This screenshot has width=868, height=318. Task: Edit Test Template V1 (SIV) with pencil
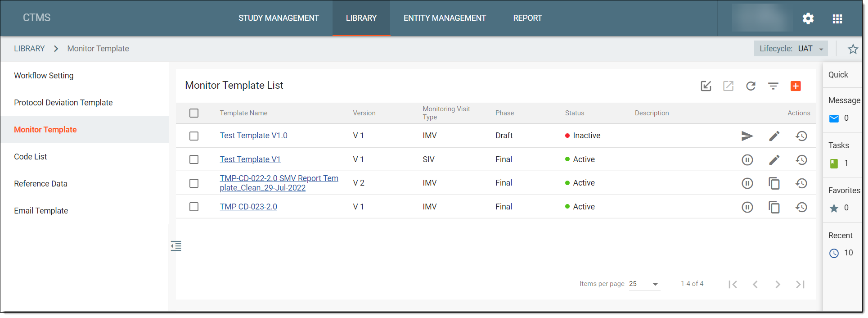click(774, 160)
